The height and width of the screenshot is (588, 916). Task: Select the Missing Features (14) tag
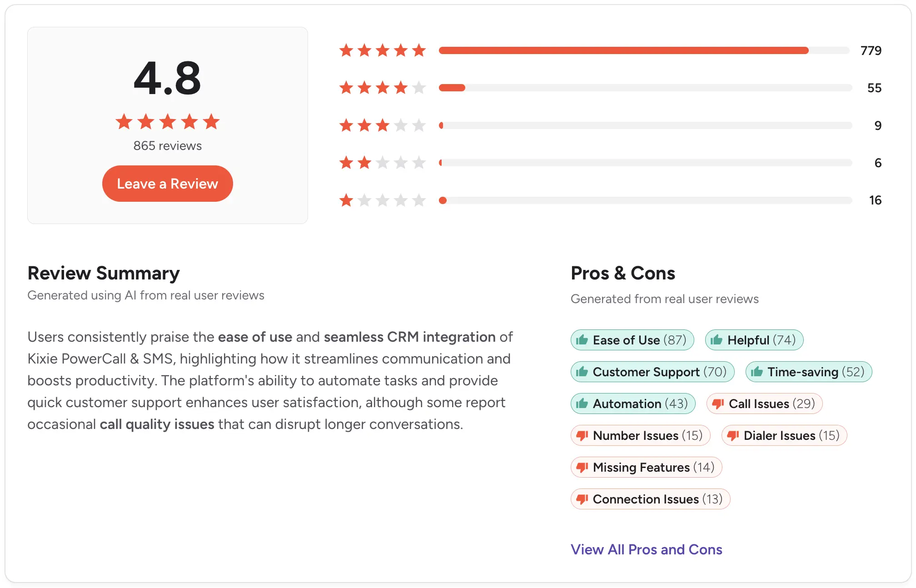[646, 467]
